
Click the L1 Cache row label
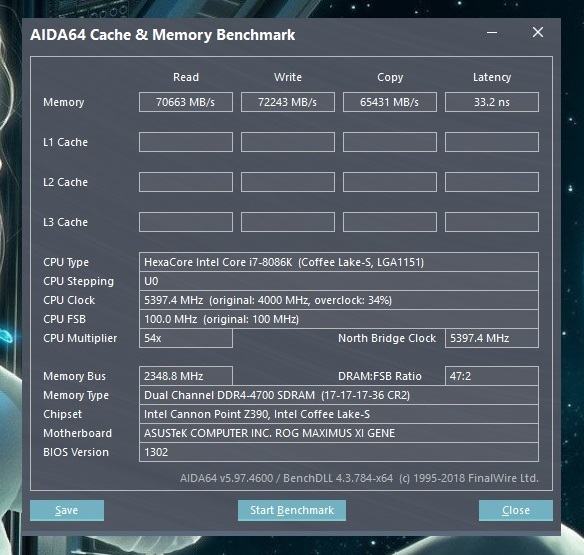click(66, 142)
